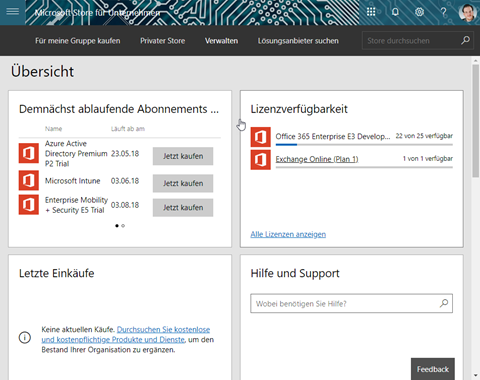Click the 03.06.18 expiry date
Screen dimensions: 480x380
tap(125, 181)
